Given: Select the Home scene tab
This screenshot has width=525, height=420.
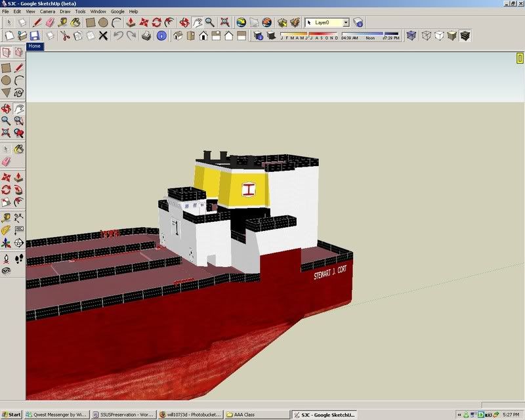Looking at the screenshot, I should 35,46.
